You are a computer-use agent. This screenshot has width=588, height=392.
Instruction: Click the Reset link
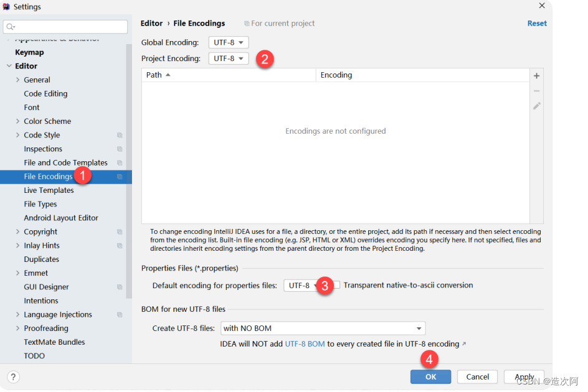point(536,24)
